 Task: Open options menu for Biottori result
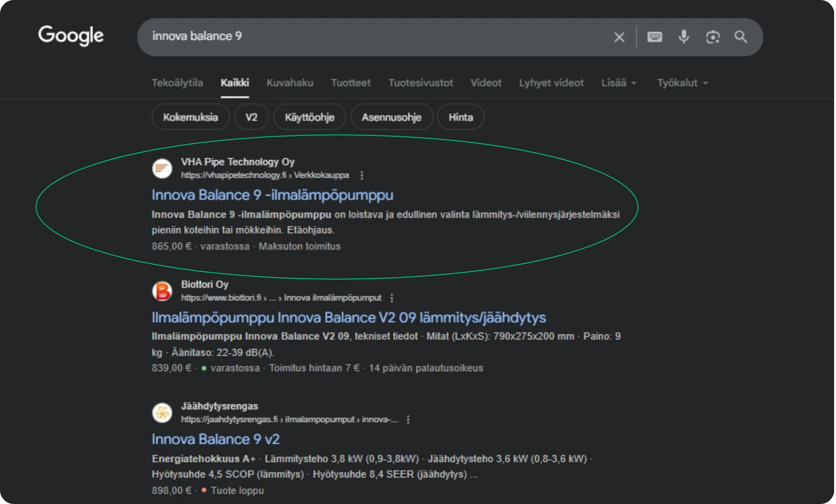click(392, 298)
